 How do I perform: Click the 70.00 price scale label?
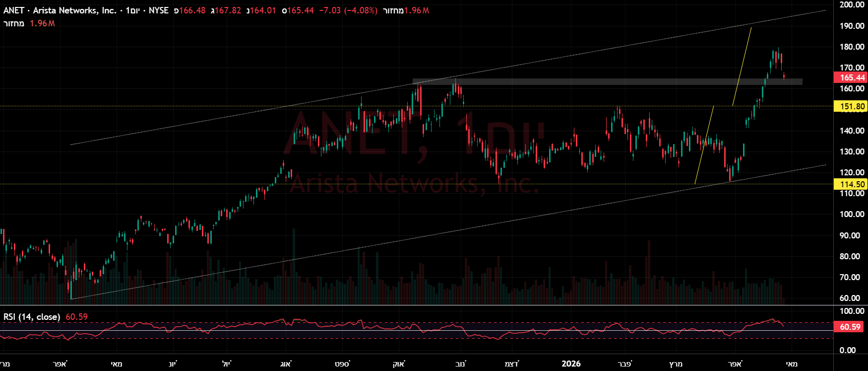click(x=850, y=277)
